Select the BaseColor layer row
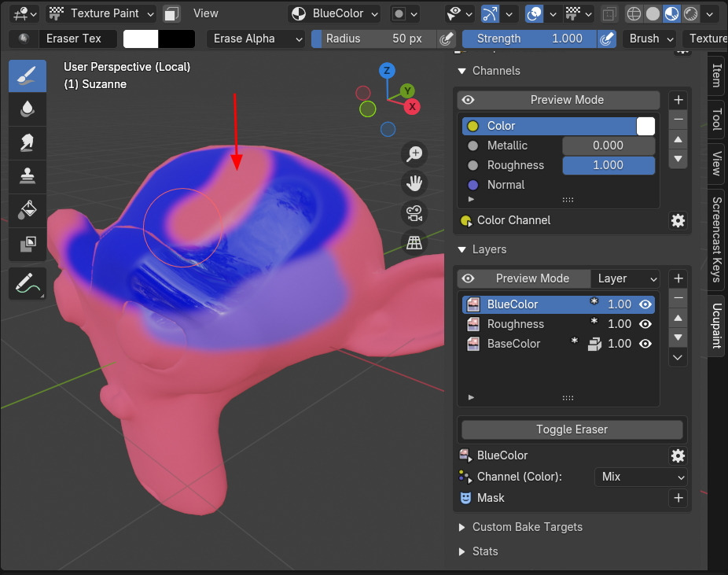This screenshot has width=728, height=575. click(558, 344)
